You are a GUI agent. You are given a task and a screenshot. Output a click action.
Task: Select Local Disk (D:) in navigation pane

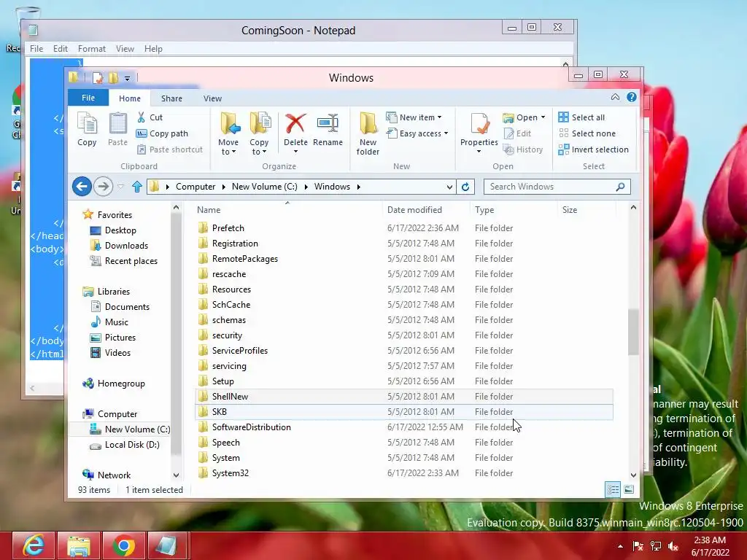click(132, 445)
